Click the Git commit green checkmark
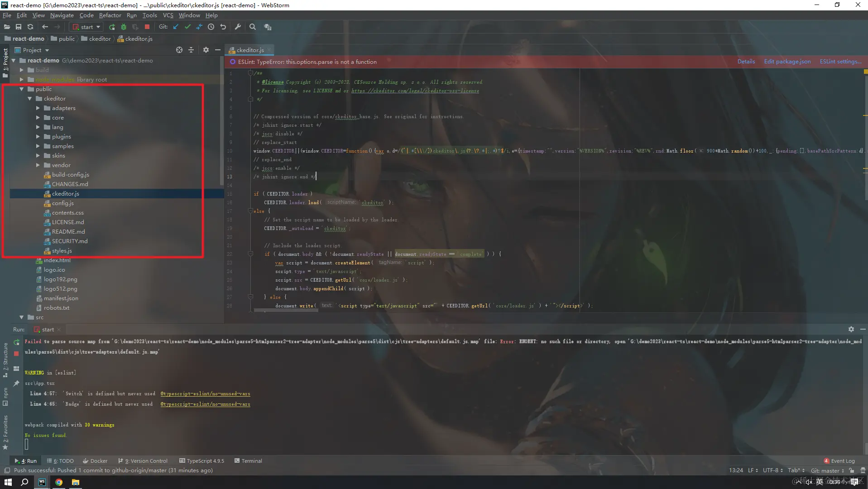The image size is (868, 489). pyautogui.click(x=187, y=27)
